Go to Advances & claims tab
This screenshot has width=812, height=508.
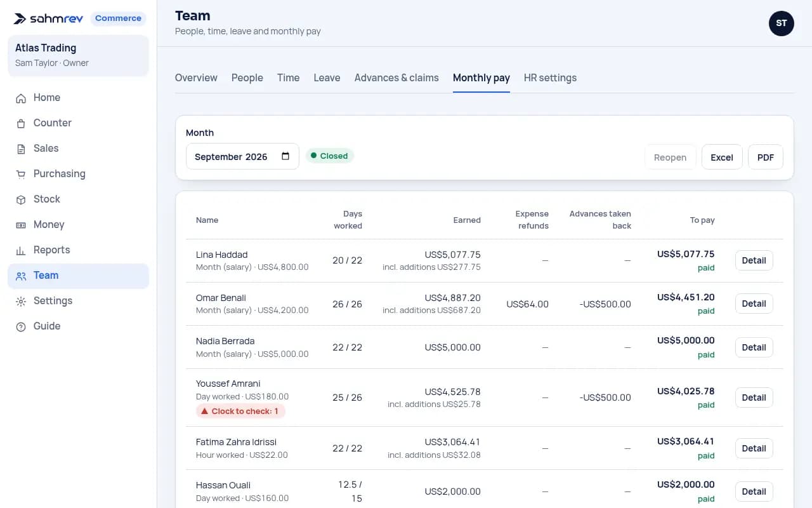(x=396, y=78)
